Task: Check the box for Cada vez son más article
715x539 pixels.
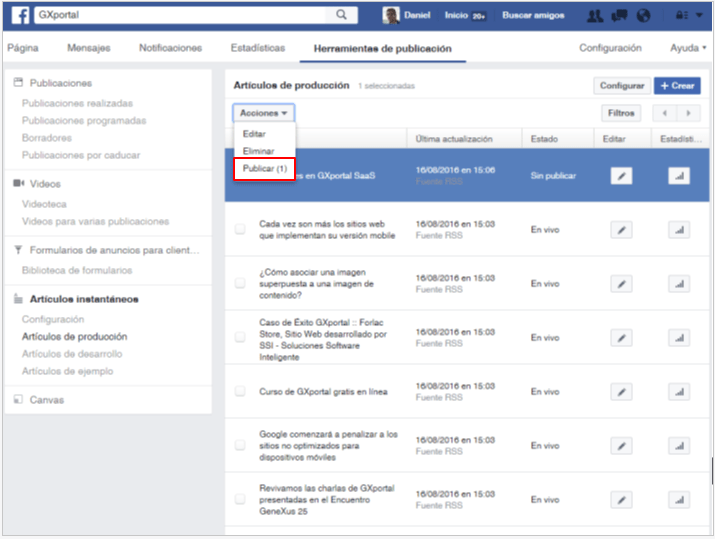Action: [x=240, y=230]
